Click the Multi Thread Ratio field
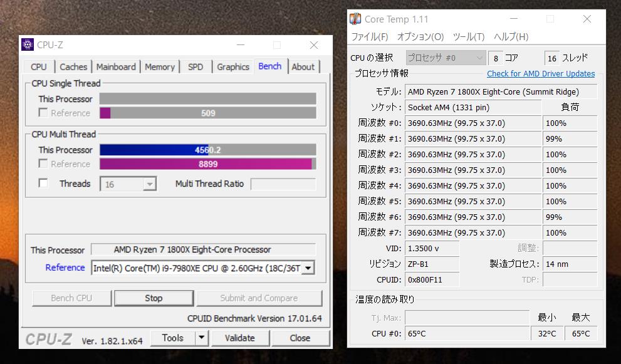The height and width of the screenshot is (364, 621). tap(284, 184)
